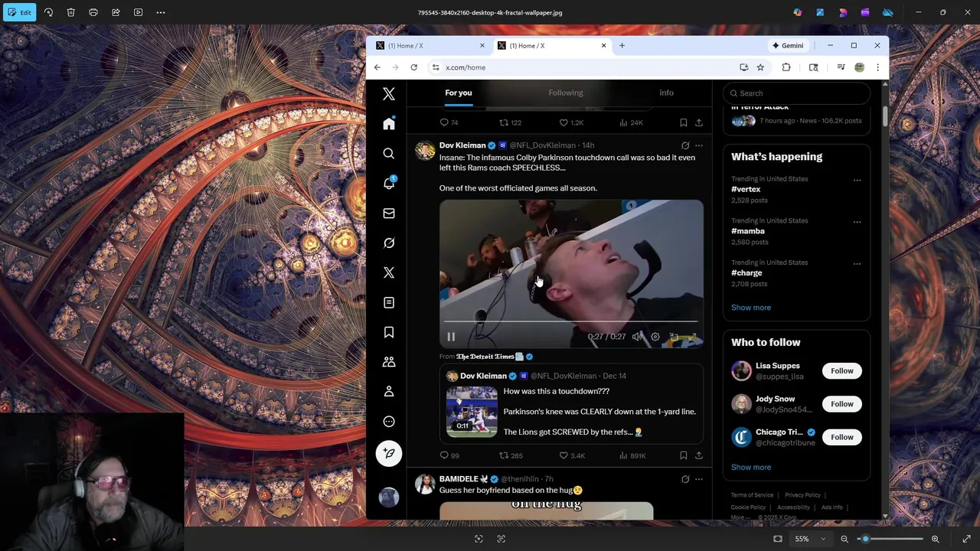Start slideshow in Photos toolbar

[x=138, y=12]
